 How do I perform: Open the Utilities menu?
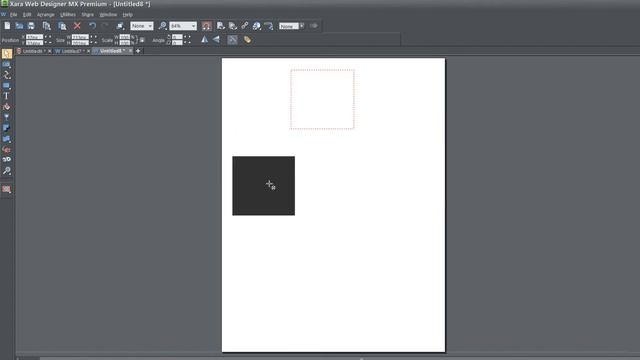pos(68,14)
